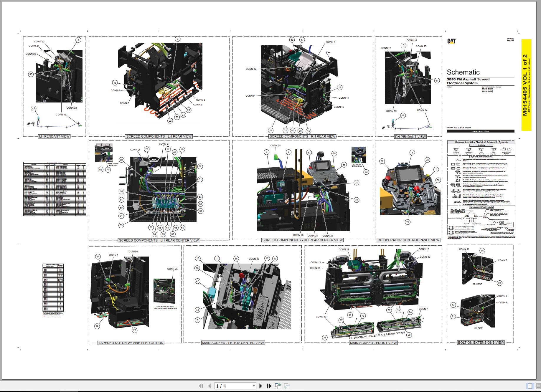Go to the next page

[260, 386]
